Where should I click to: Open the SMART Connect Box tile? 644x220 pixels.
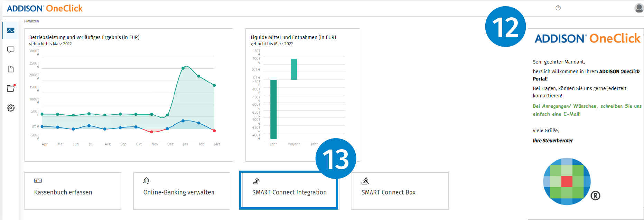tap(400, 191)
